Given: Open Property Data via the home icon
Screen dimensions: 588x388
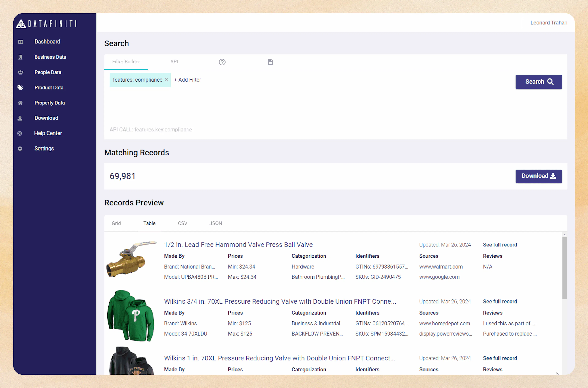Looking at the screenshot, I should 20,103.
